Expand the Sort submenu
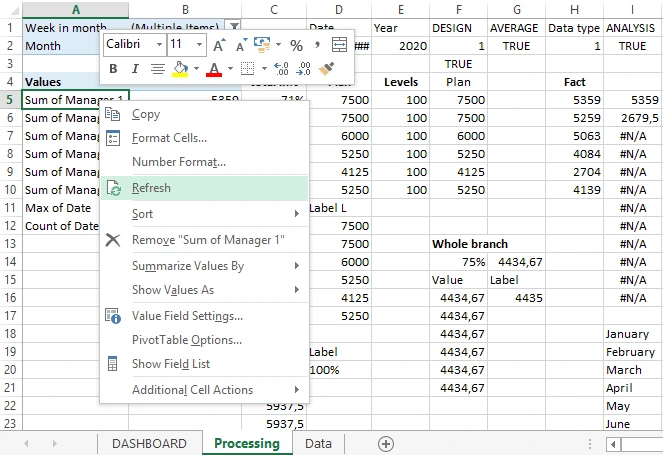This screenshot has height=455, width=663. pyautogui.click(x=205, y=214)
